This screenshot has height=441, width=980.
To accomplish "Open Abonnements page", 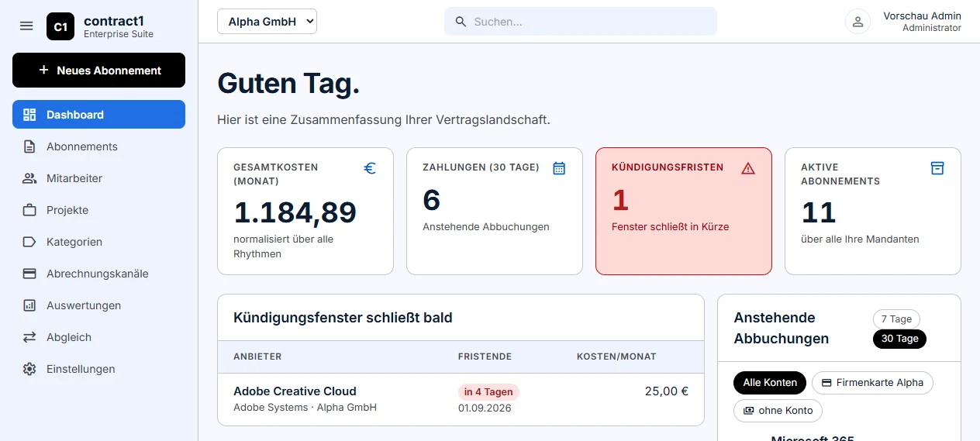I will 98,146.
